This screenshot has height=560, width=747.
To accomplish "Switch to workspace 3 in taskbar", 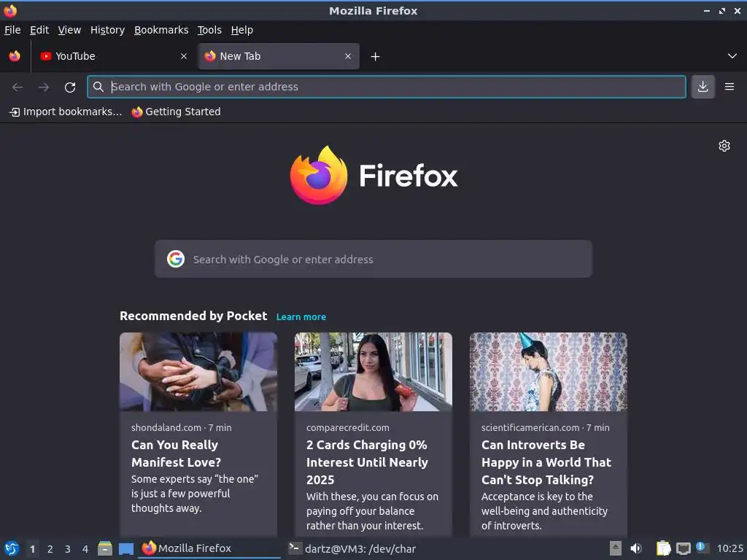I will (x=68, y=549).
